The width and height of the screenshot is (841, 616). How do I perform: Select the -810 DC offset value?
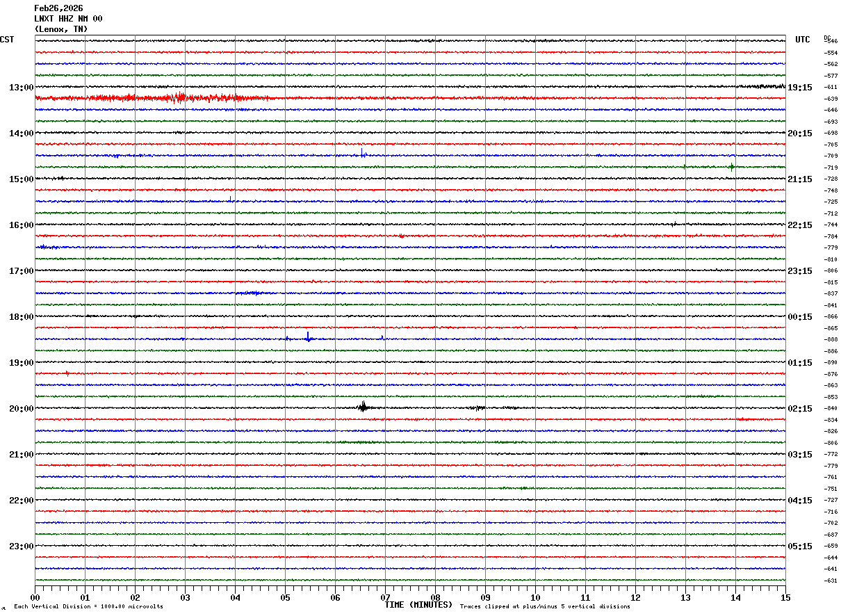[x=831, y=259]
